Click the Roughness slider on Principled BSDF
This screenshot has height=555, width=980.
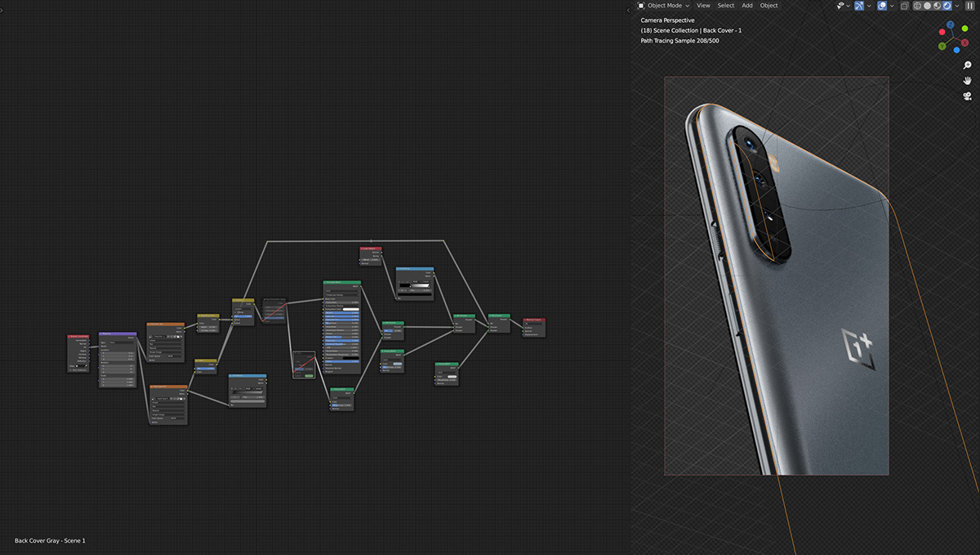point(341,323)
